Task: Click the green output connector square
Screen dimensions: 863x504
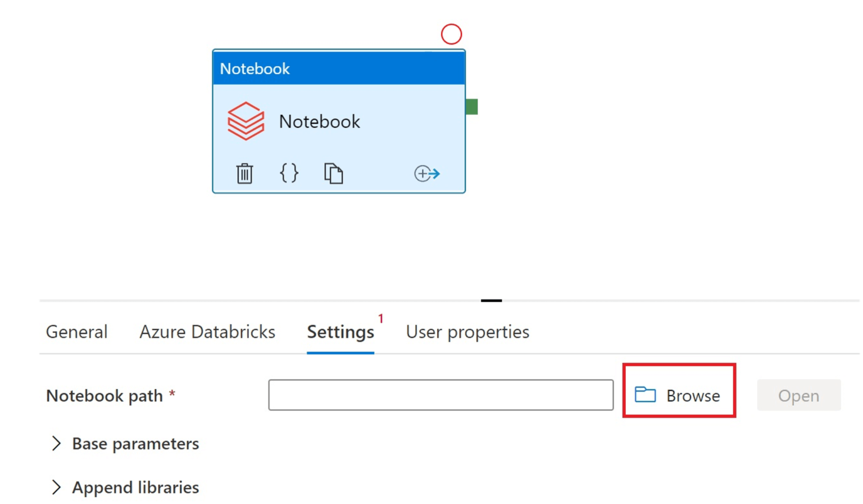Action: tap(472, 106)
